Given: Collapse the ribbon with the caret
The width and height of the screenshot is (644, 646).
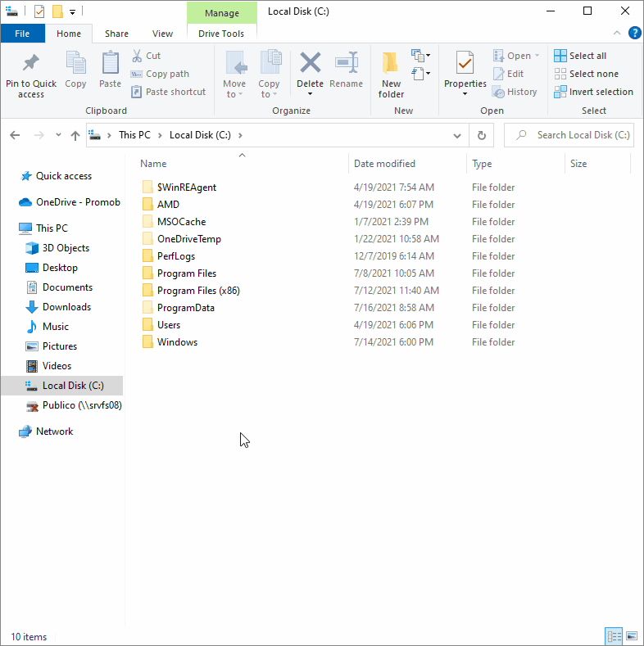Looking at the screenshot, I should tap(617, 33).
